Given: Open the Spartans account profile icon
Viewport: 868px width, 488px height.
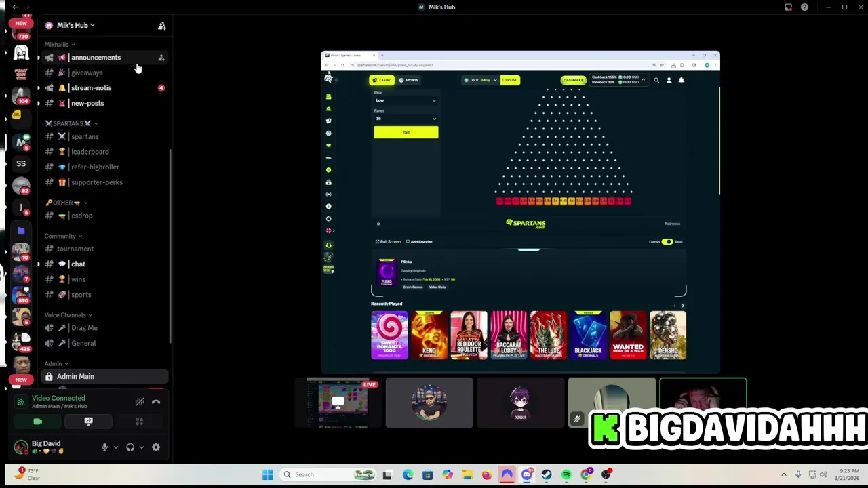Looking at the screenshot, I should 669,81.
